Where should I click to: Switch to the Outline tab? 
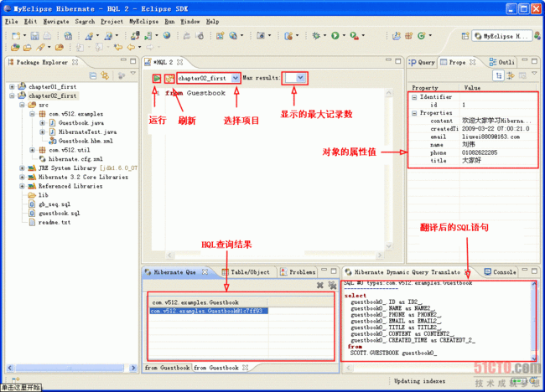(x=502, y=62)
